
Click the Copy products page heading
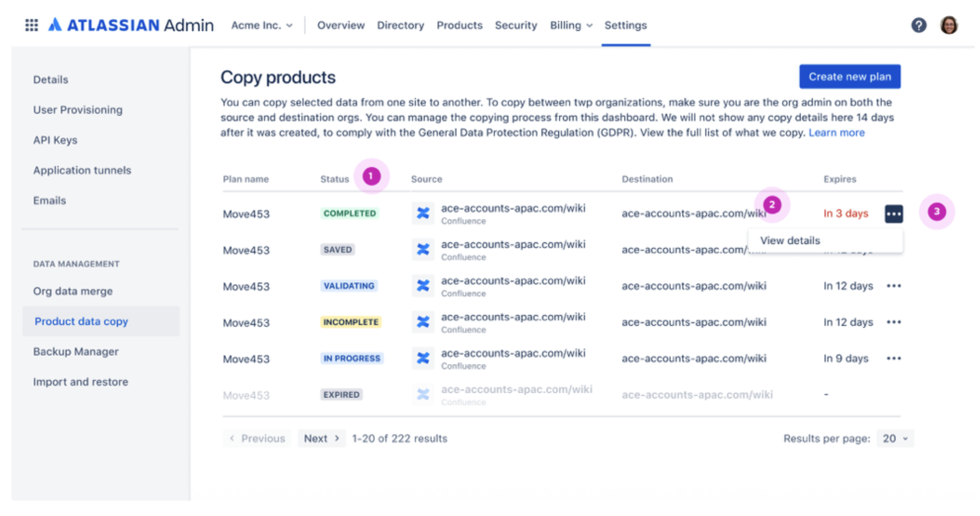point(278,77)
